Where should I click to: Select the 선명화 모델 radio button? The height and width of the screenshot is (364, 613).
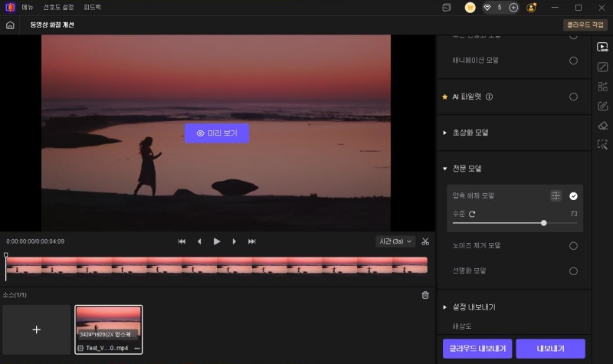coord(573,271)
